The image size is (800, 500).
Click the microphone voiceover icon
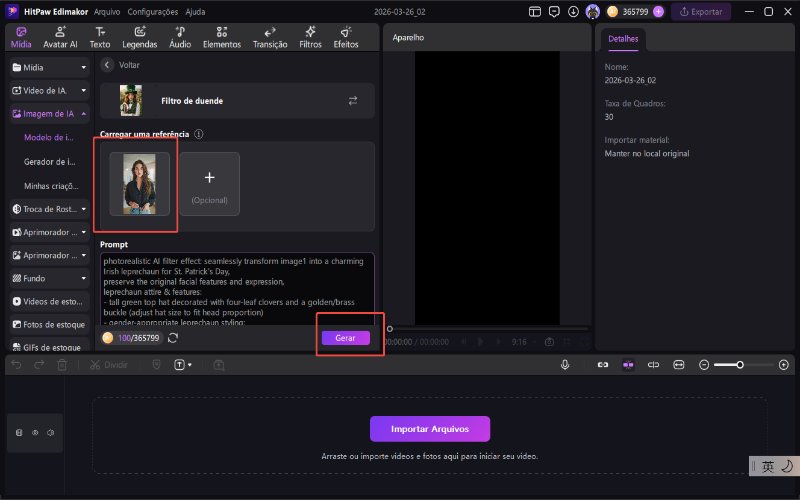(565, 365)
